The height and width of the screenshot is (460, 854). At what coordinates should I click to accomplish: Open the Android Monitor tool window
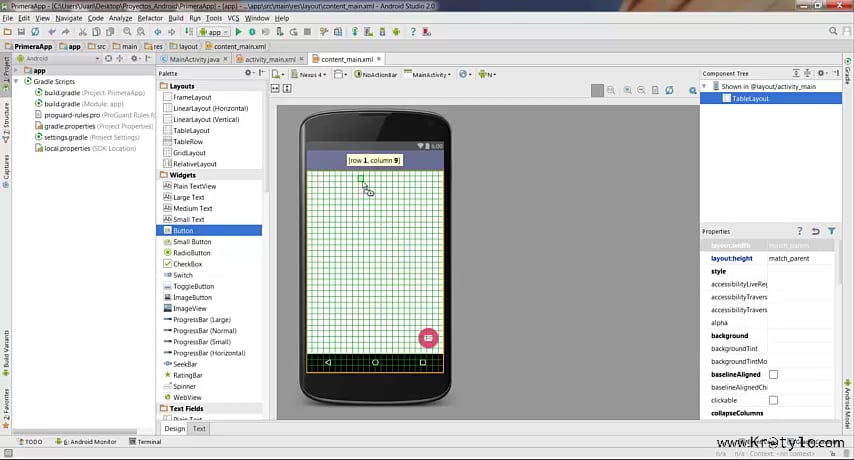(x=86, y=442)
